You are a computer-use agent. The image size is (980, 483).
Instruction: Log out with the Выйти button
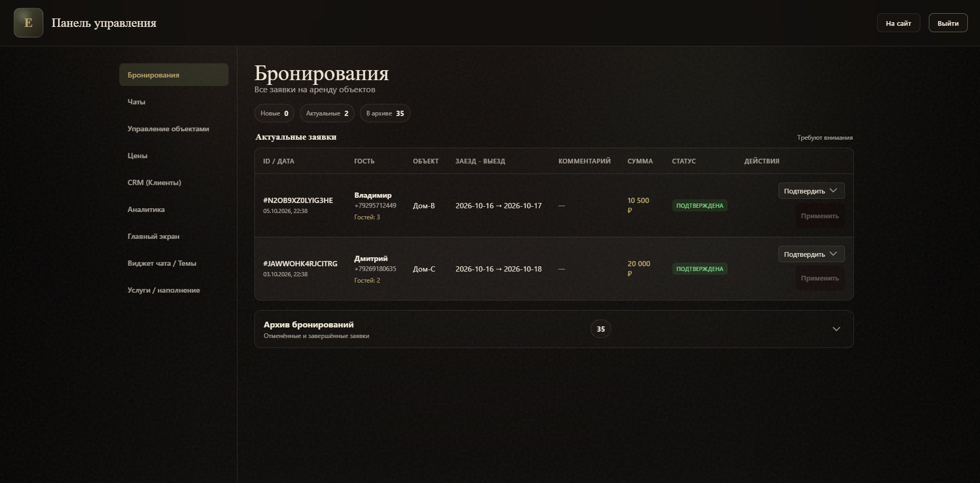[x=948, y=23]
